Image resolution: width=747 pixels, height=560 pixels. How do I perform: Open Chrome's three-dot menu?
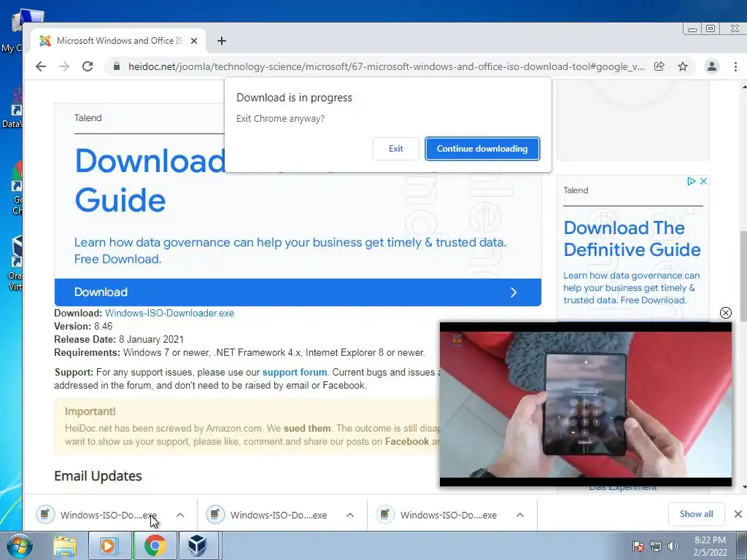tap(735, 66)
